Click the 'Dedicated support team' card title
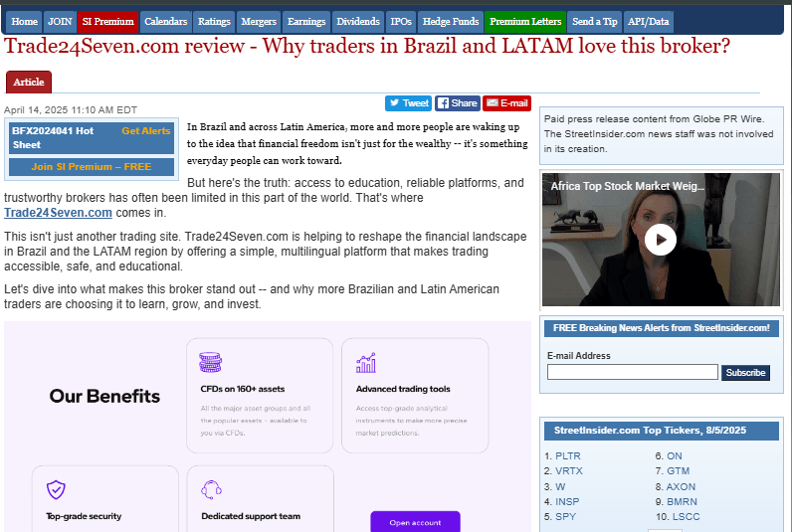The image size is (792, 532). pos(251,516)
